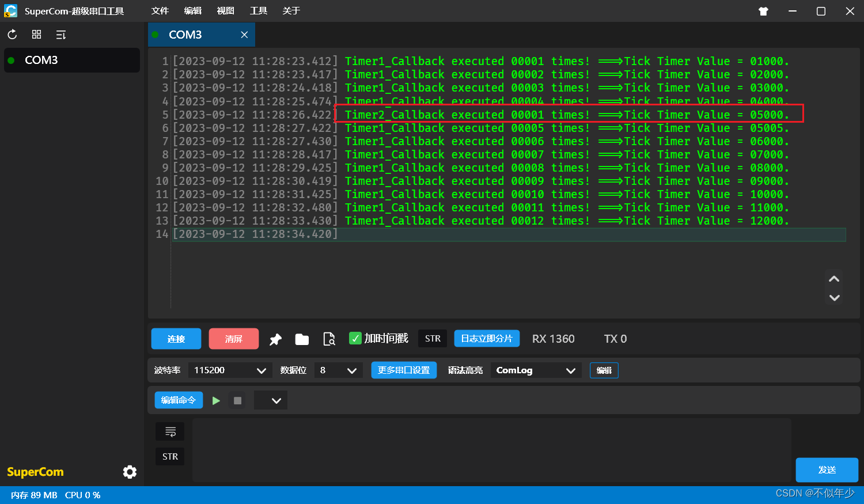This screenshot has width=864, height=504.
Task: Pin the COM3 window using the pin icon
Action: [x=275, y=339]
